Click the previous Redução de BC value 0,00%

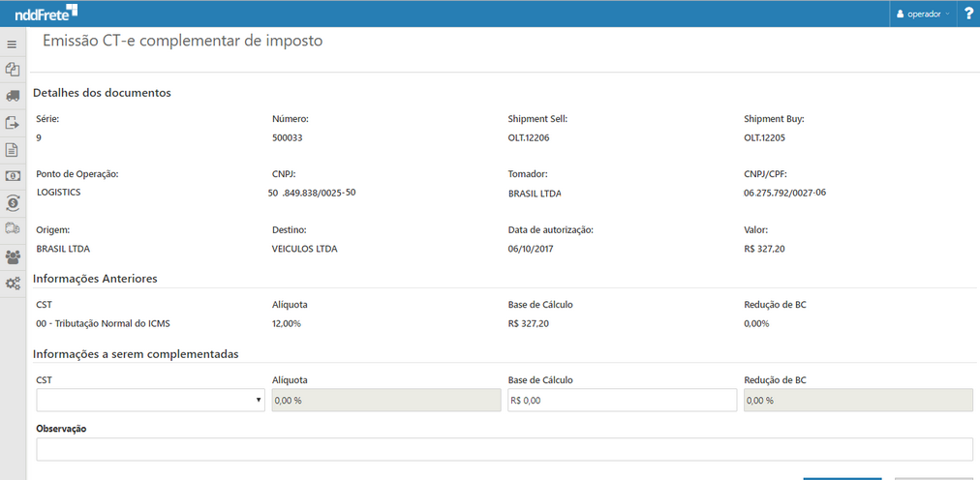click(x=757, y=323)
